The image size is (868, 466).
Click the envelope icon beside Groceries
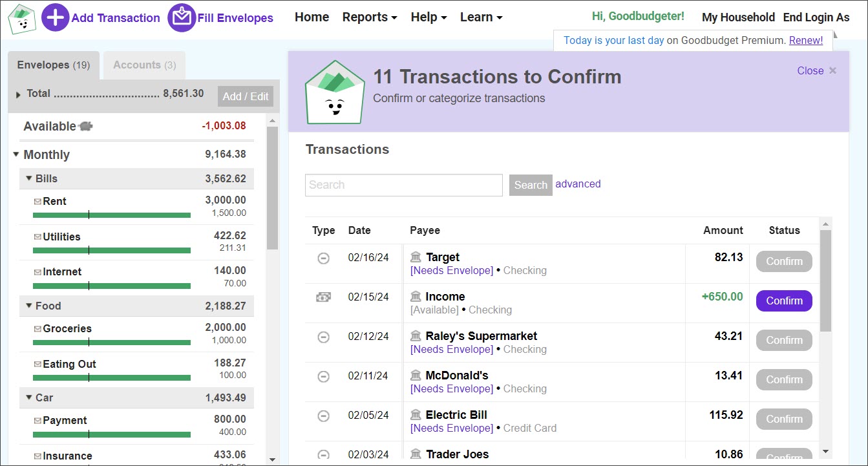(x=37, y=329)
